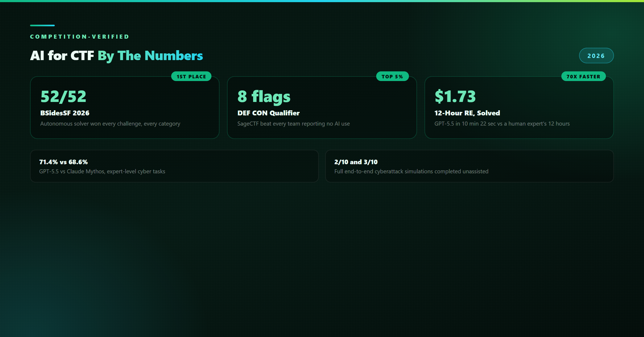Select the DEF CON Qualifier title
The image size is (644, 337).
coord(269,113)
